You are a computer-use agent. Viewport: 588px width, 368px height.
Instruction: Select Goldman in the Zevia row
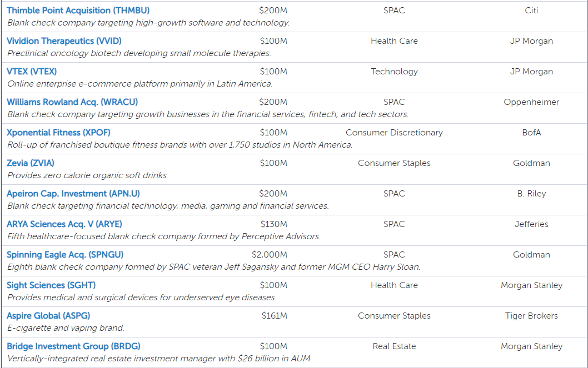click(531, 163)
